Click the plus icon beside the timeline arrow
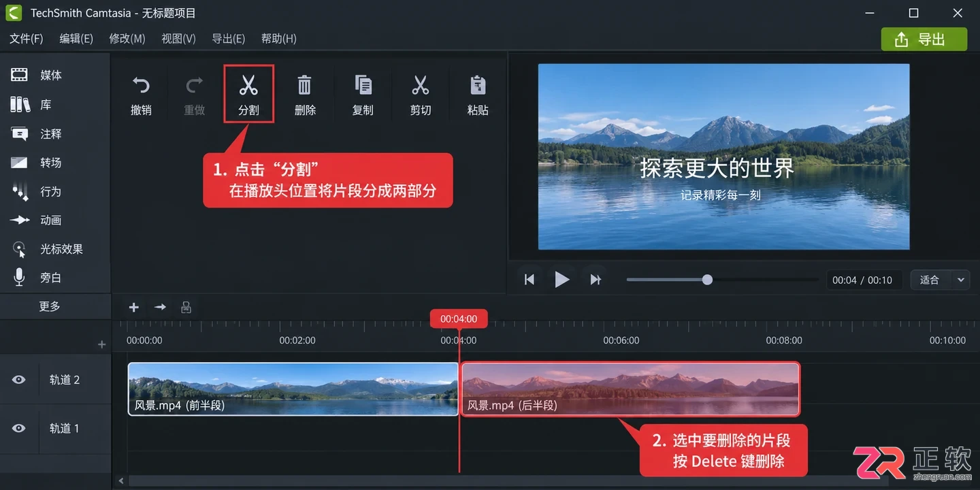The height and width of the screenshot is (490, 980). 134,308
